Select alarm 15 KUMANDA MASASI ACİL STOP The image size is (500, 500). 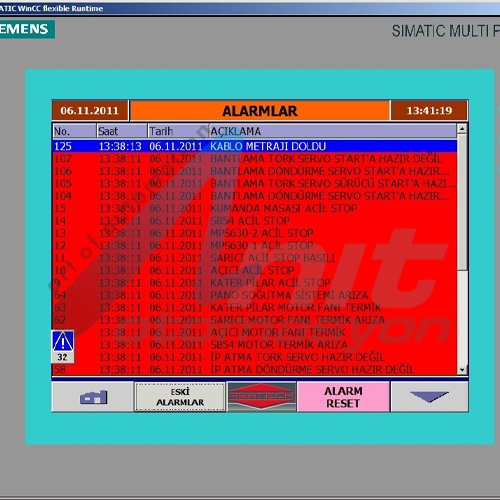point(255,208)
